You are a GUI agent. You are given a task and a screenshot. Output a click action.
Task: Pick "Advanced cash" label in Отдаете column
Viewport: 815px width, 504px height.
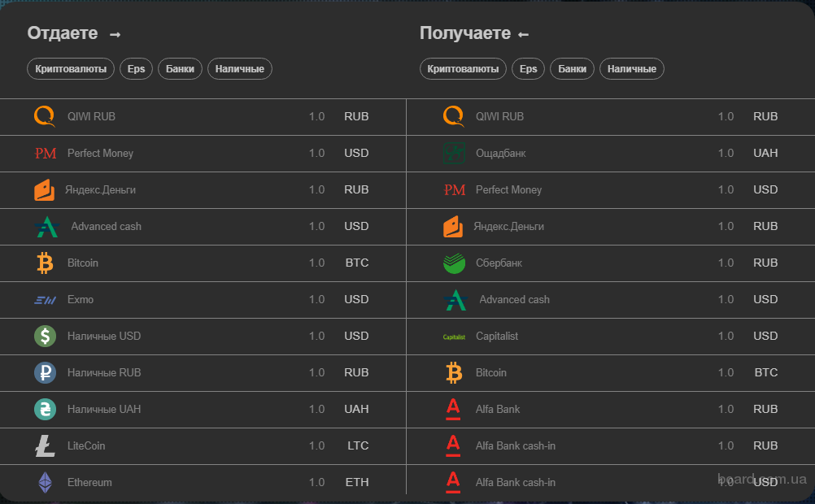[x=106, y=227]
